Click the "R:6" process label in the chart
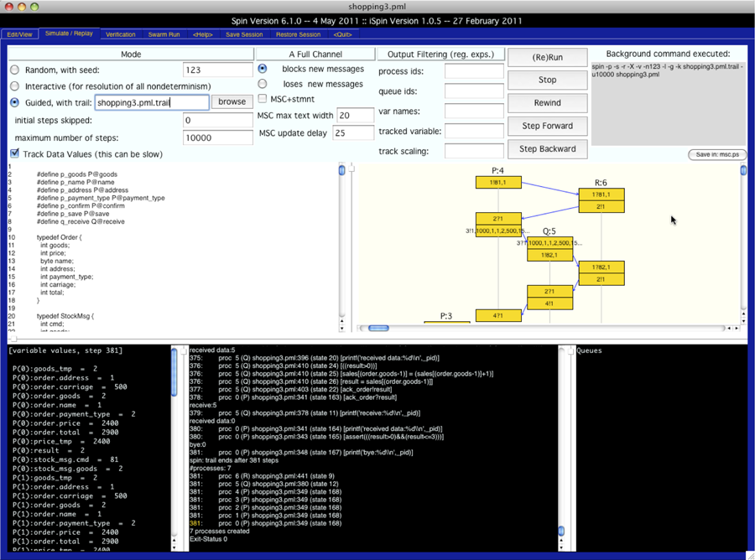755x560 pixels. click(601, 183)
